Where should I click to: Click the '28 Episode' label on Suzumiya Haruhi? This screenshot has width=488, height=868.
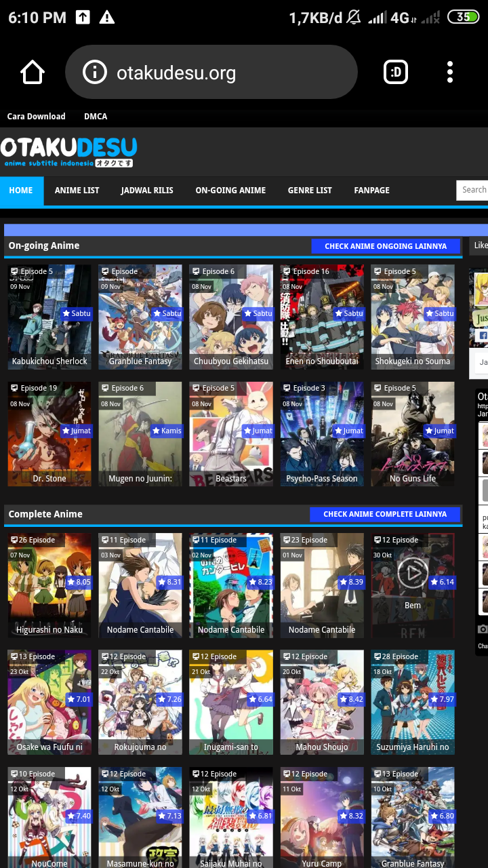pyautogui.click(x=400, y=657)
